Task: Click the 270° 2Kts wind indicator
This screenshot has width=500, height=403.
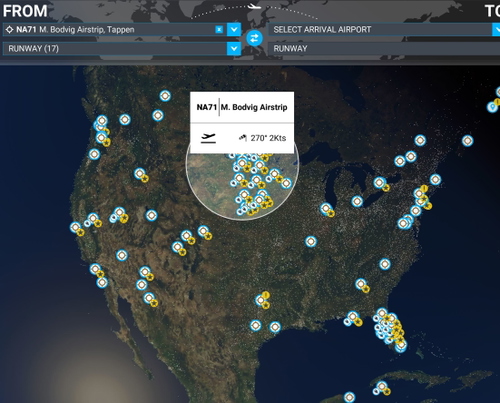Action: [x=263, y=138]
